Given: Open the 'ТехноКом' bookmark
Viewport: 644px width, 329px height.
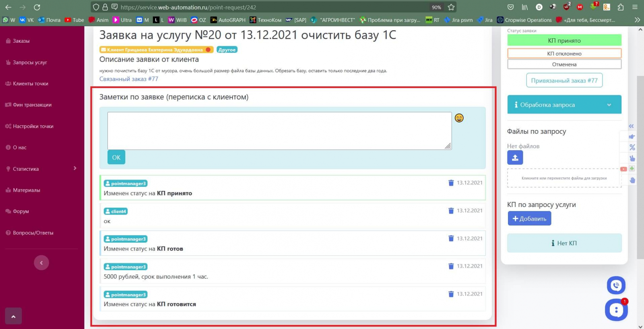Looking at the screenshot, I should point(266,20).
